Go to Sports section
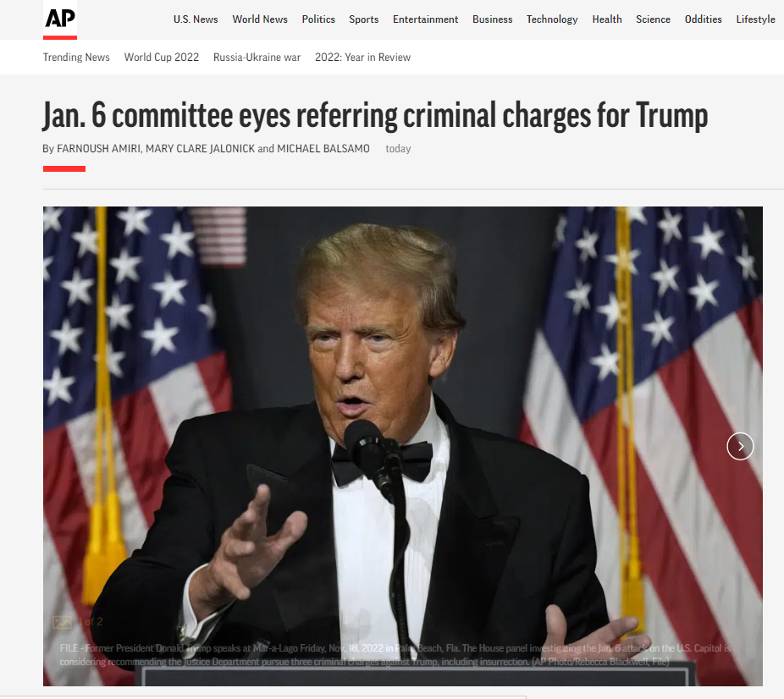The width and height of the screenshot is (784, 699). click(363, 19)
